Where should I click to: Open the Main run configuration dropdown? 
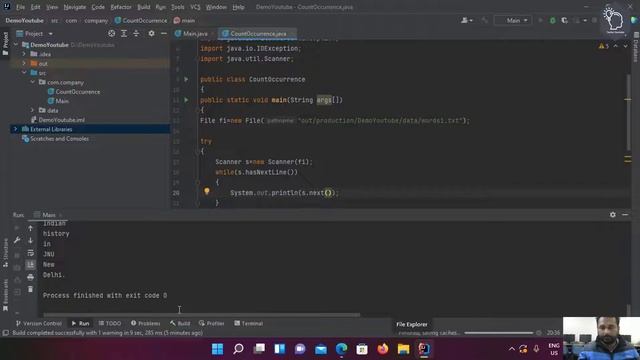[x=513, y=20]
